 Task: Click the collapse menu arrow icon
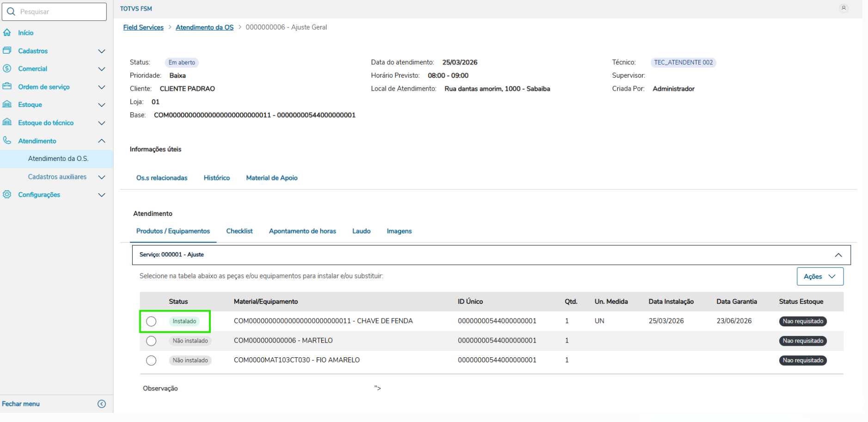(x=102, y=404)
